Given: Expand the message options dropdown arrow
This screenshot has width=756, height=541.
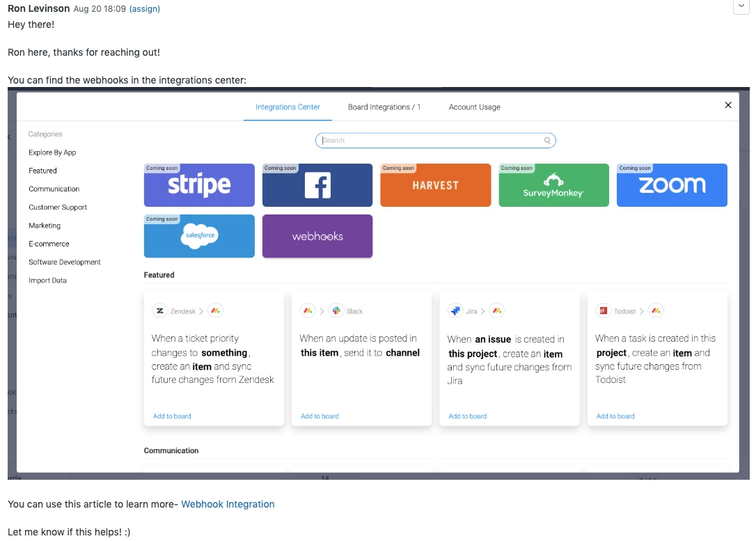Looking at the screenshot, I should pos(741,6).
